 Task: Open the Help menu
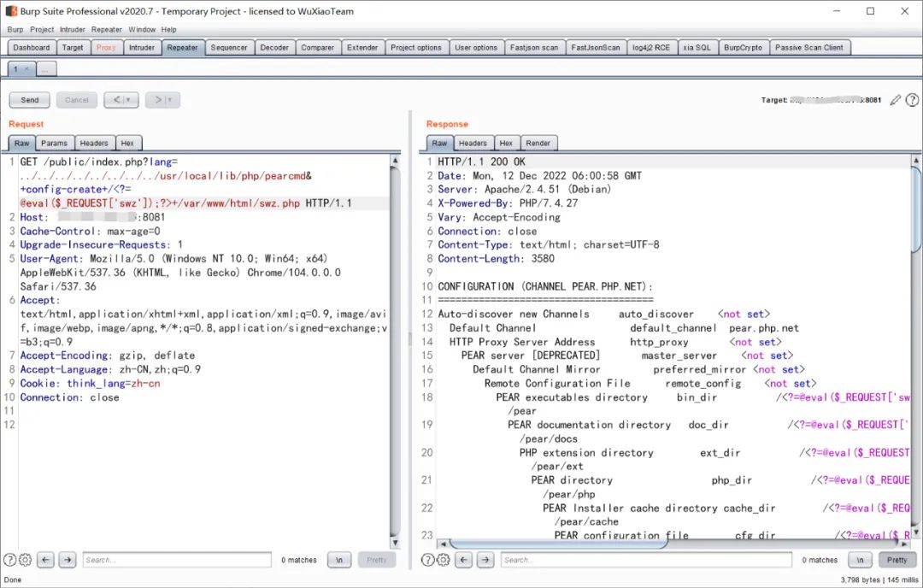169,29
